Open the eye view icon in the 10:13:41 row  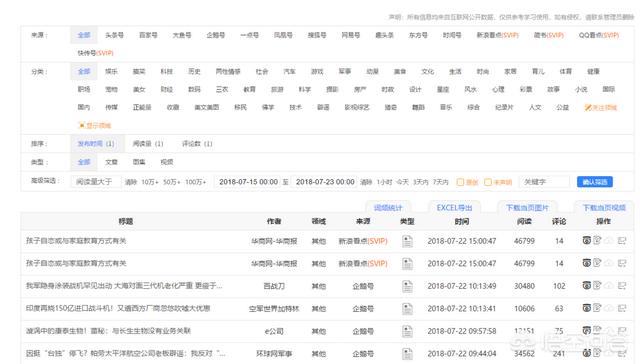587,308
